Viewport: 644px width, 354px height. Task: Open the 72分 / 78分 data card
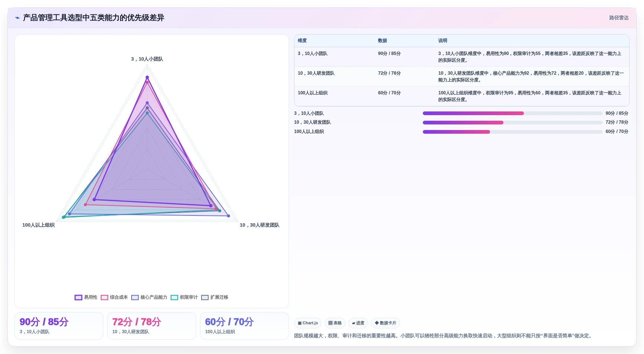click(152, 326)
